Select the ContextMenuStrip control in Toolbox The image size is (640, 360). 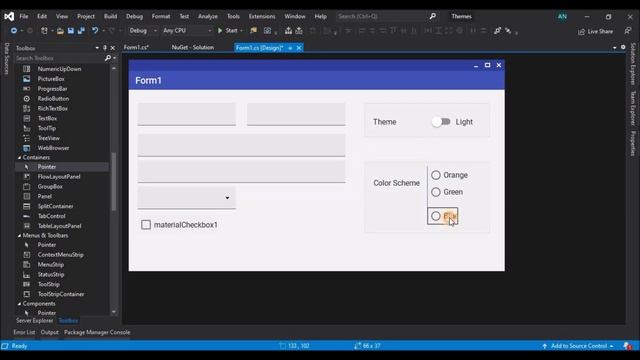pyautogui.click(x=60, y=255)
